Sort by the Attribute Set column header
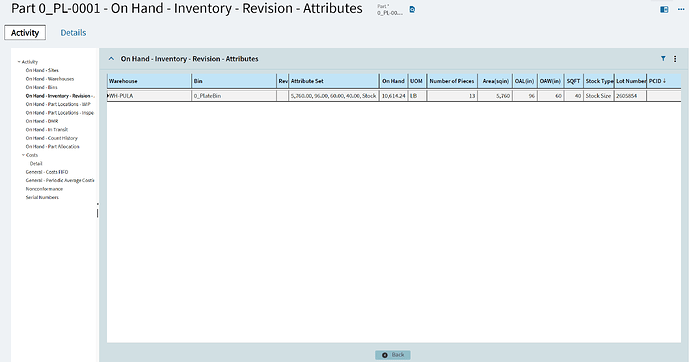 pyautogui.click(x=334, y=81)
